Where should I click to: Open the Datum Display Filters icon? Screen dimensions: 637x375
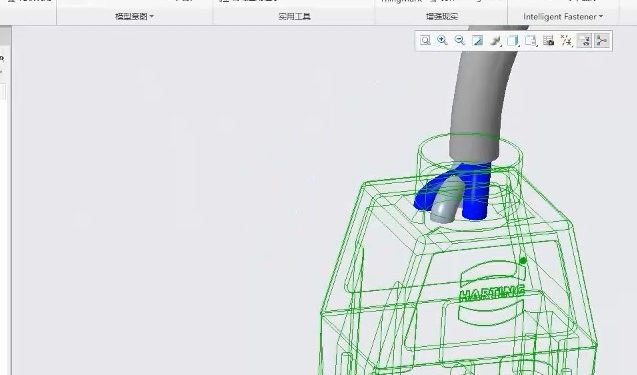[566, 41]
